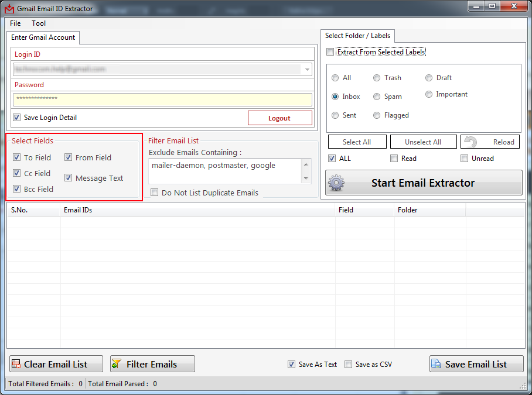The width and height of the screenshot is (532, 395).
Task: Enable Extract From Selected Labels checkbox
Action: click(x=330, y=52)
